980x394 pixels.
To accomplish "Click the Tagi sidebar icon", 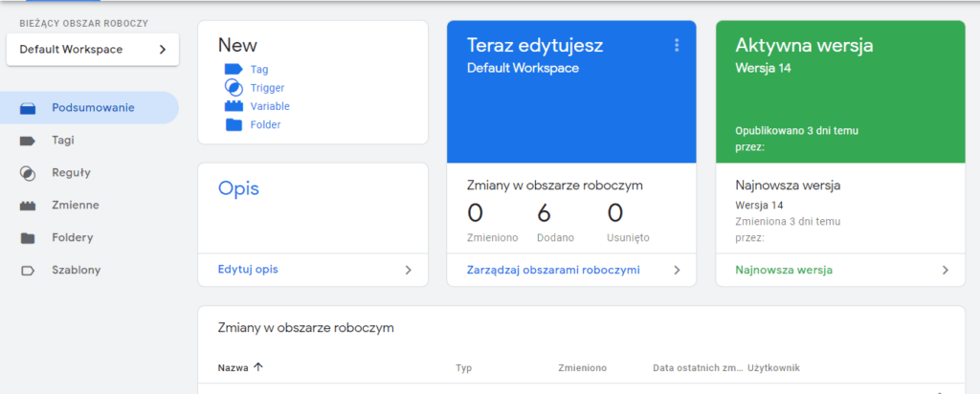I will (x=28, y=141).
